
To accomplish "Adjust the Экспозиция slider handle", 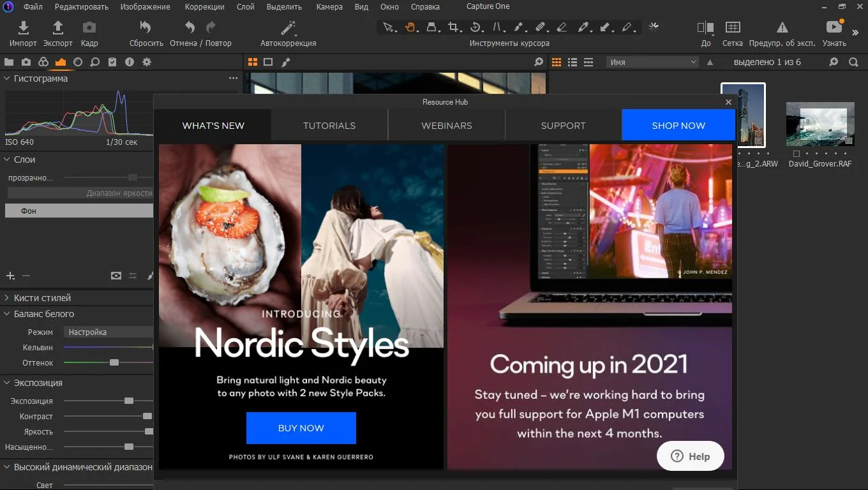I will click(129, 401).
